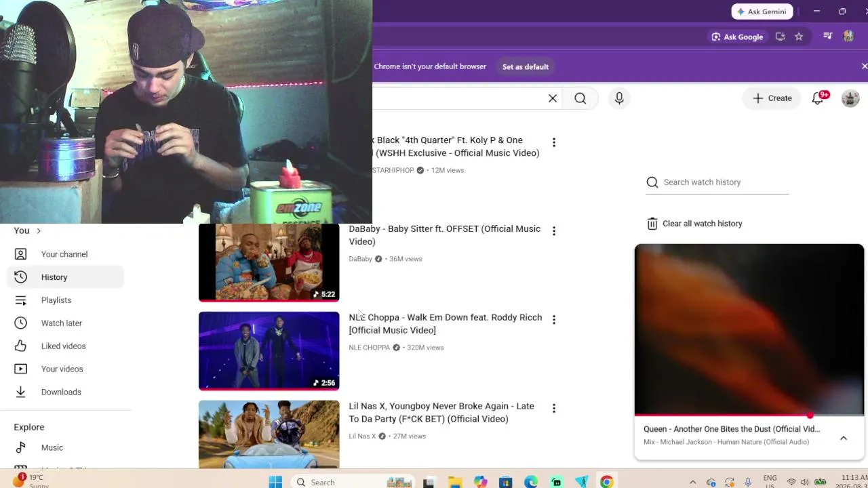This screenshot has height=488, width=868.
Task: Open options for Lil Nas X video
Action: pos(554,408)
